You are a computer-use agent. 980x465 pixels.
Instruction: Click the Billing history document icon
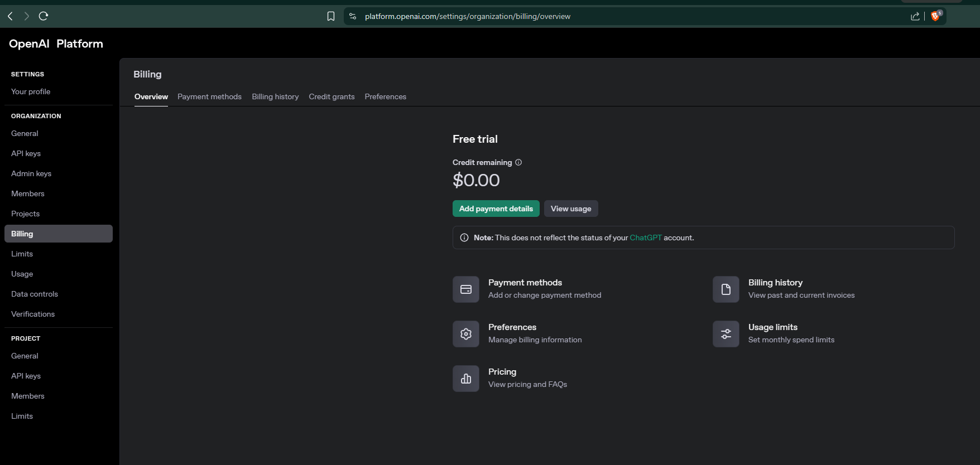[x=726, y=289]
